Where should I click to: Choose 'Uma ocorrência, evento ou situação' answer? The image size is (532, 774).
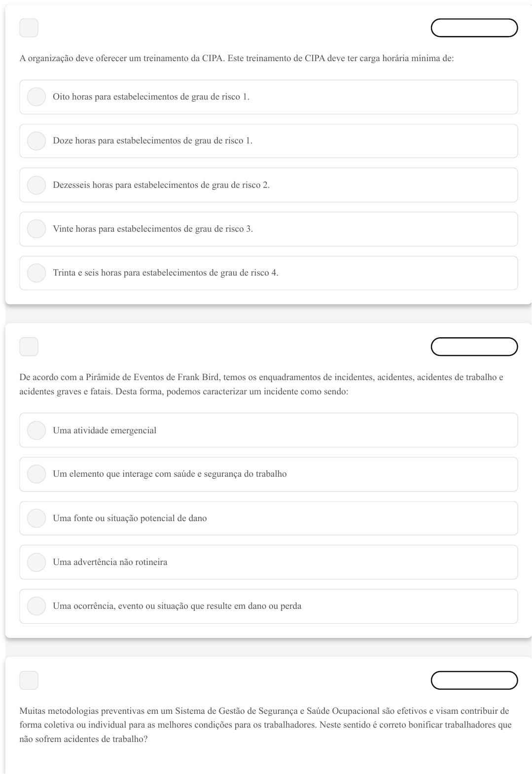tap(36, 606)
